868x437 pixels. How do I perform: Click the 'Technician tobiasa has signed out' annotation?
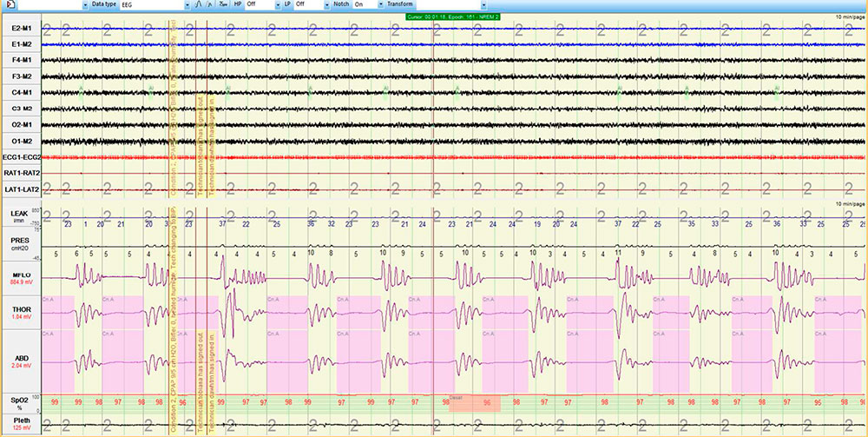click(x=201, y=382)
